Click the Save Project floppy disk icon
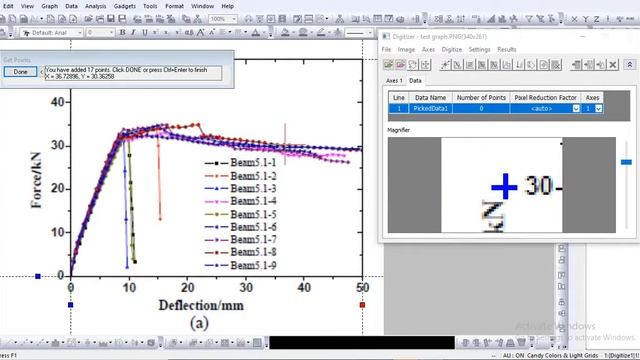The image size is (640, 360). (111, 19)
